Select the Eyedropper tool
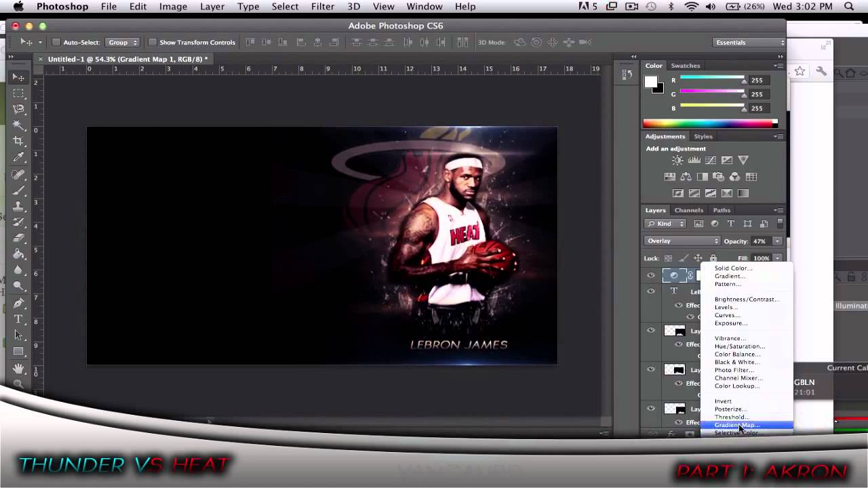Screen dimensions: 868x488 19,157
